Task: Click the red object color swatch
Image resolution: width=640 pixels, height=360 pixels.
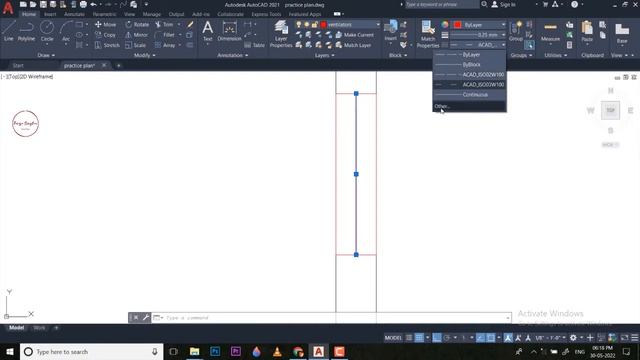Action: (458, 24)
